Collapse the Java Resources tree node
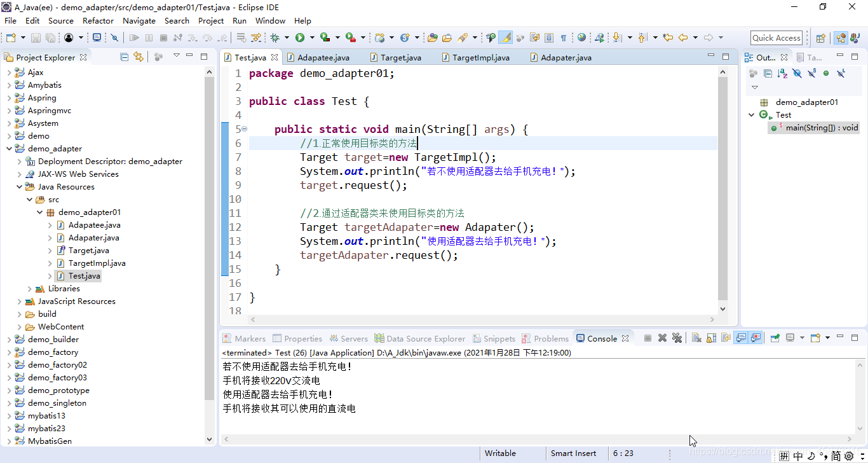Viewport: 868px width, 463px height. 19,187
